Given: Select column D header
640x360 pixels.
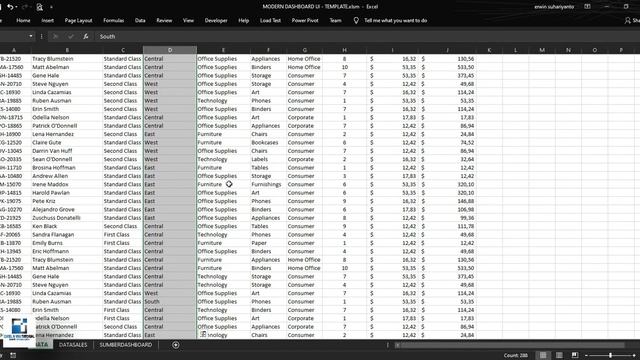Looking at the screenshot, I should [x=170, y=50].
